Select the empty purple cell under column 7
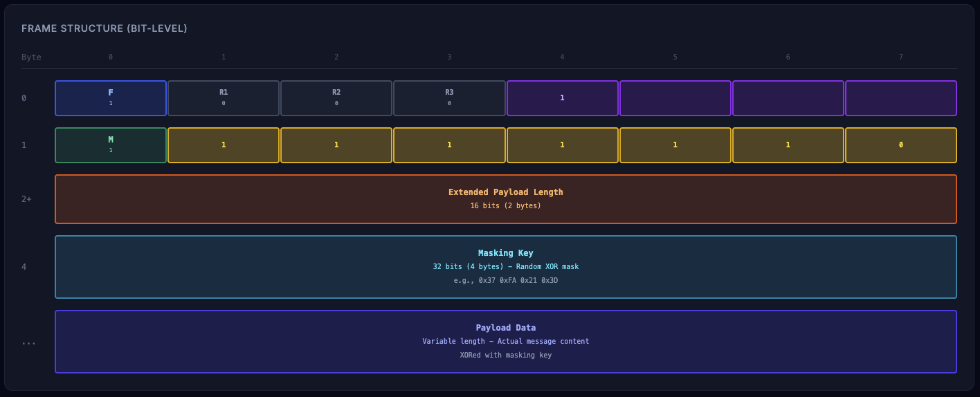 pos(900,98)
